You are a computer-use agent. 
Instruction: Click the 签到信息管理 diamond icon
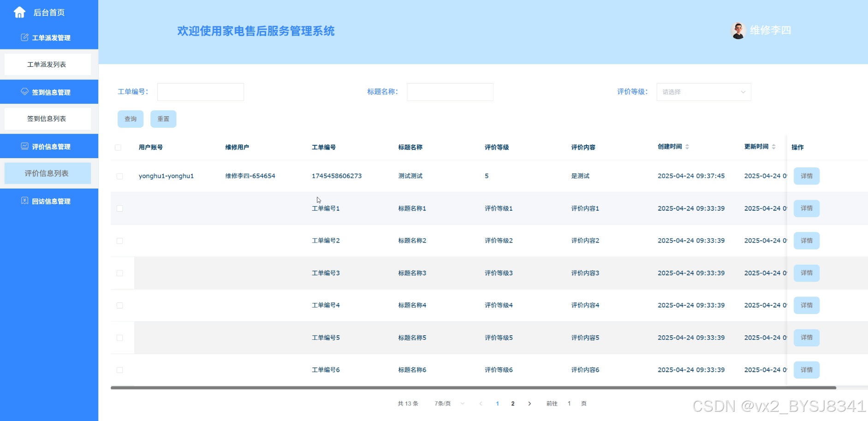[x=24, y=92]
